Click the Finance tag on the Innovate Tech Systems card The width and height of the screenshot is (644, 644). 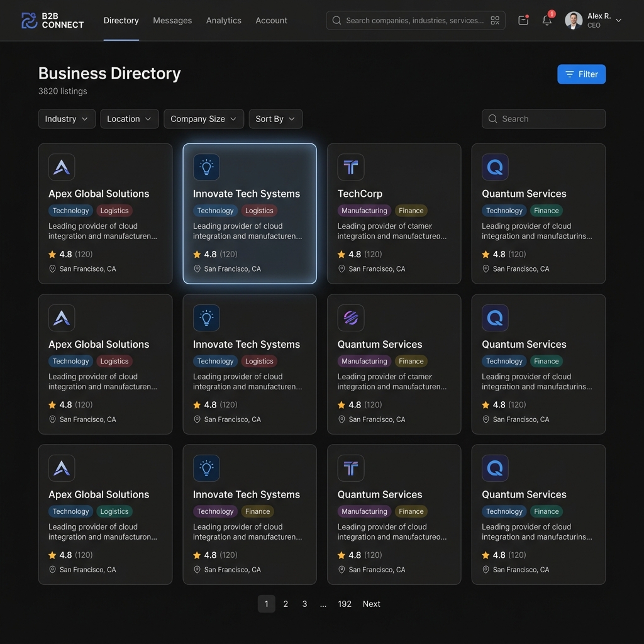coord(257,511)
